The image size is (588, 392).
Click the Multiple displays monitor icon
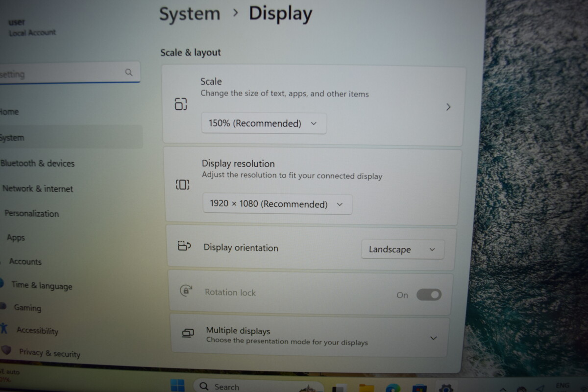pyautogui.click(x=188, y=333)
